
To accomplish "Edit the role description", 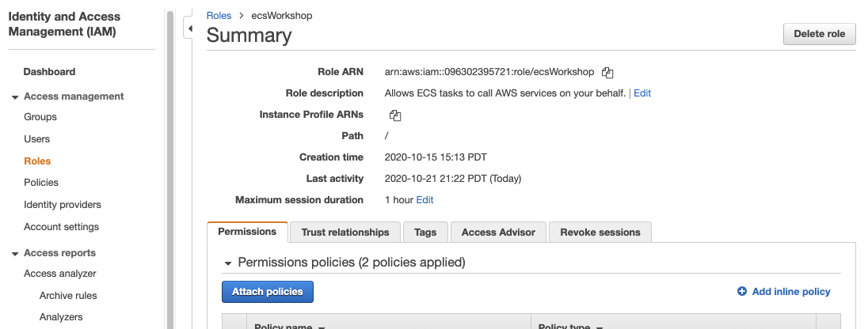I will coord(642,93).
